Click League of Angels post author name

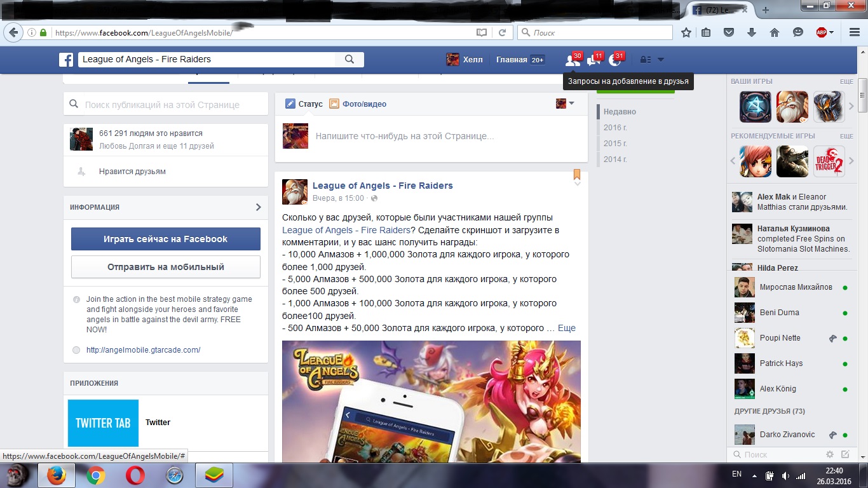coord(383,186)
